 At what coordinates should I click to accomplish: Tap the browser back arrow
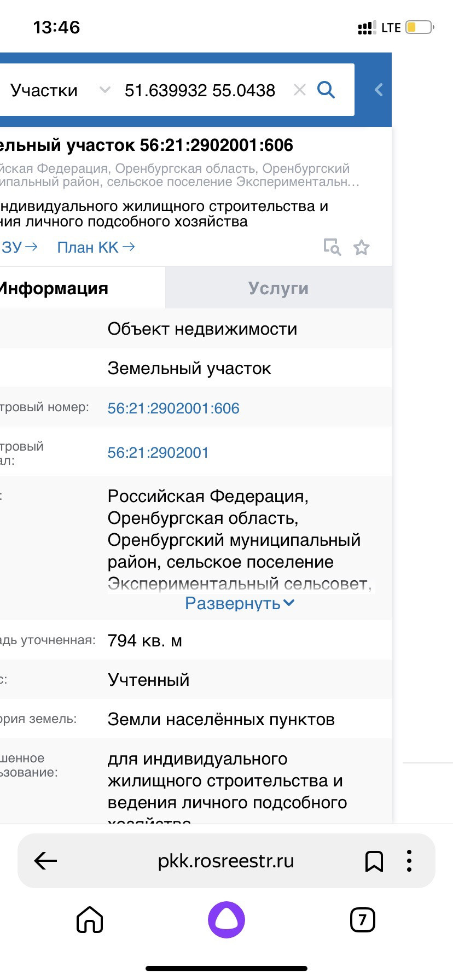[x=46, y=861]
